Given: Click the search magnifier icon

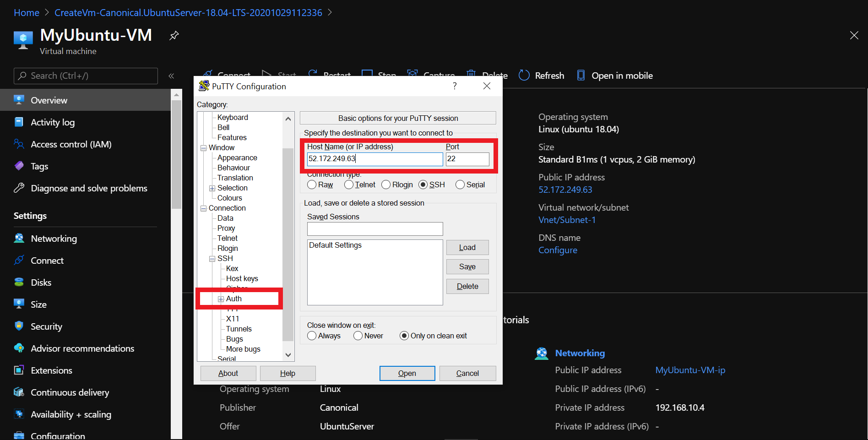Looking at the screenshot, I should click(22, 76).
